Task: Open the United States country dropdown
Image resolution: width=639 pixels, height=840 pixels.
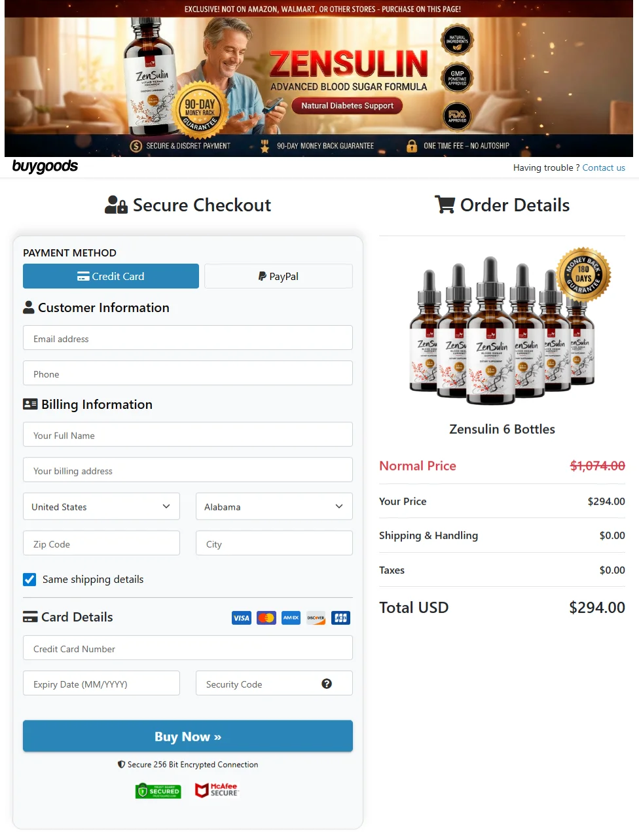Action: point(101,506)
